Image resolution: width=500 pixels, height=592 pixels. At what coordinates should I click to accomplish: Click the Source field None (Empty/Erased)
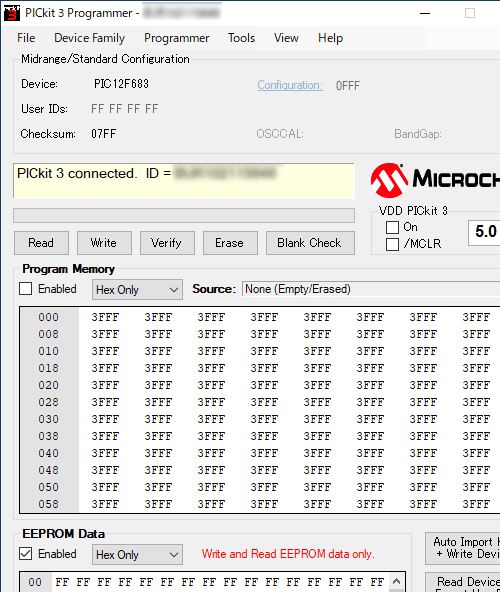[x=371, y=289]
